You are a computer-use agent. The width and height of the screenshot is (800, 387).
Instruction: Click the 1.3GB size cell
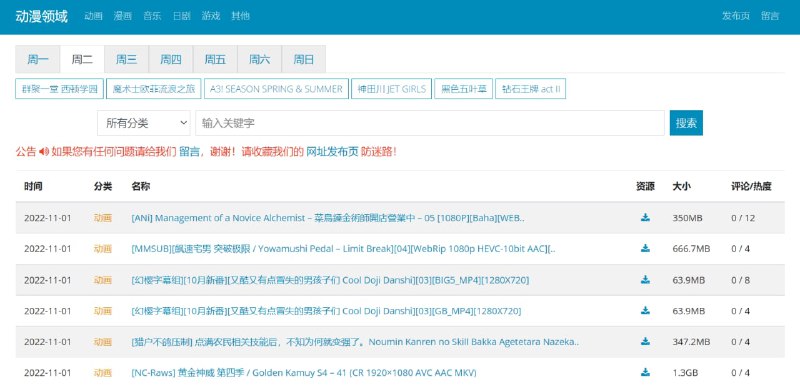pyautogui.click(x=685, y=373)
